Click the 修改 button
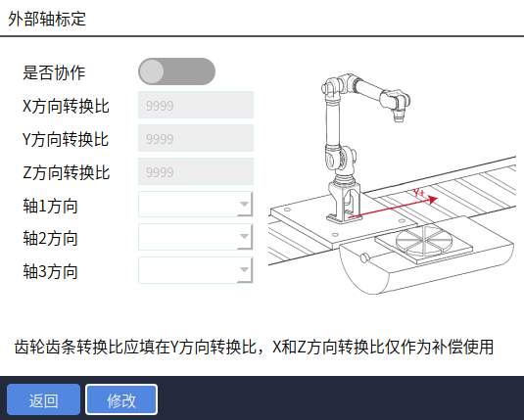Viewport: 524px width, 420px height. tap(121, 399)
